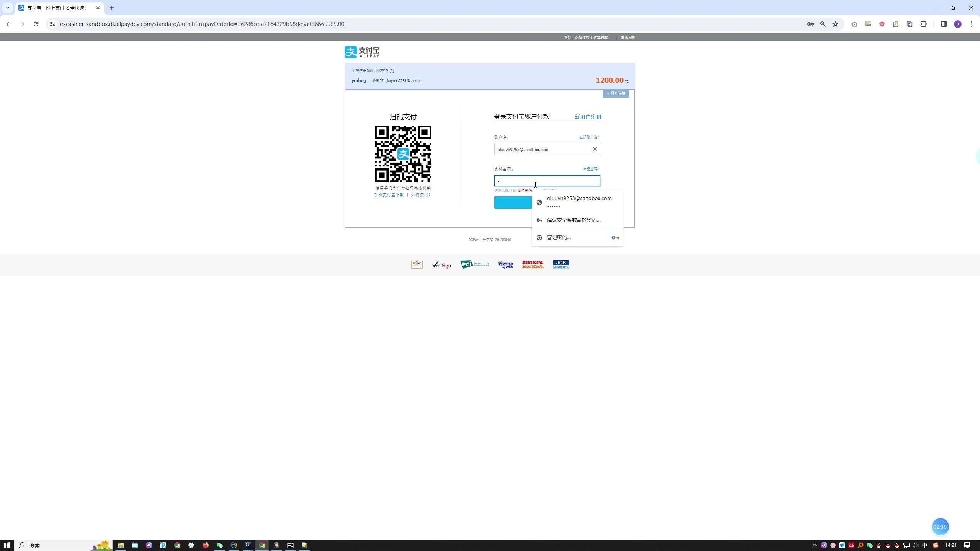Click the MasterCard SecureCode badge
The height and width of the screenshot is (551, 980).
point(533,264)
